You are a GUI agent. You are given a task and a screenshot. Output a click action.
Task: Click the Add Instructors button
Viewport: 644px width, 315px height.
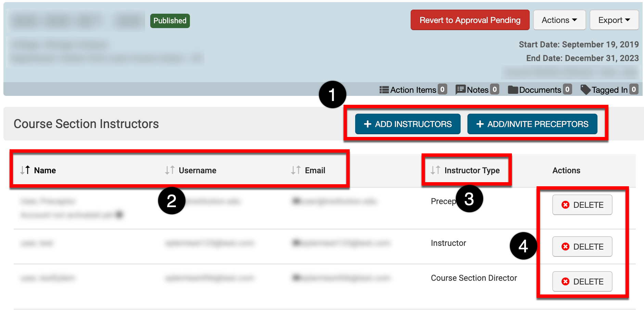[408, 124]
